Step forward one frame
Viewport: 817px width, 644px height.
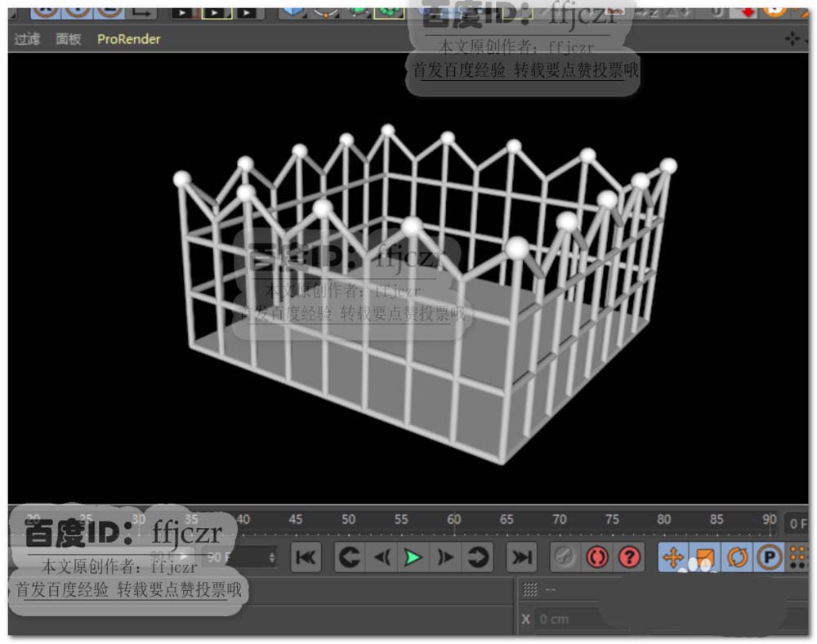445,557
